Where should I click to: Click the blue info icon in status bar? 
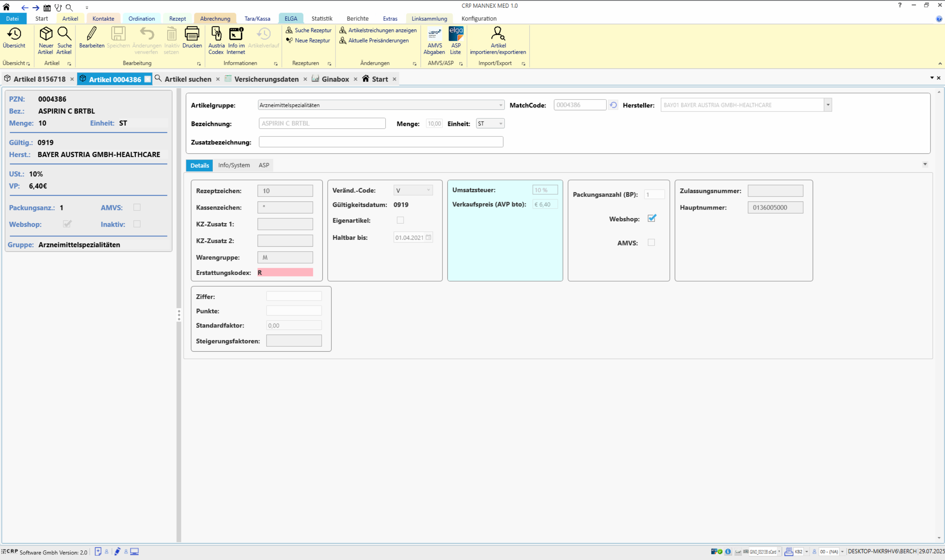click(x=728, y=552)
